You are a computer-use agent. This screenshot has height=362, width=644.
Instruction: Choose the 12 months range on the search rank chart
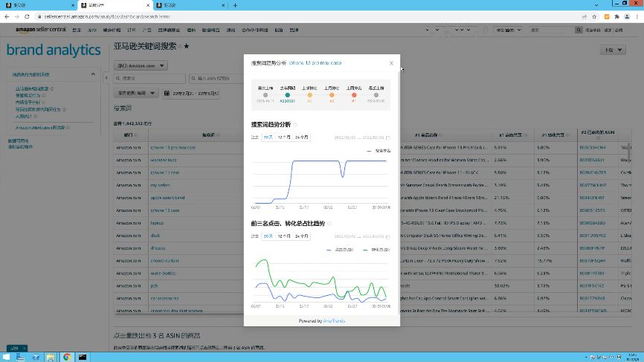284,137
